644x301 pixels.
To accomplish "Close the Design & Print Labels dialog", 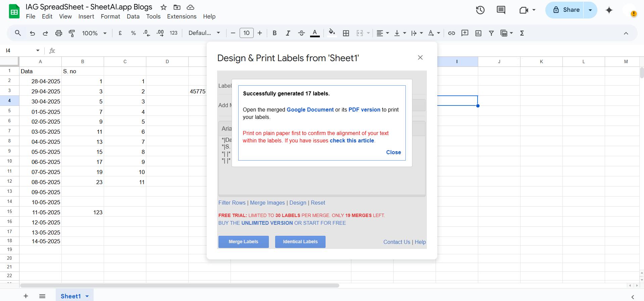I will (420, 57).
